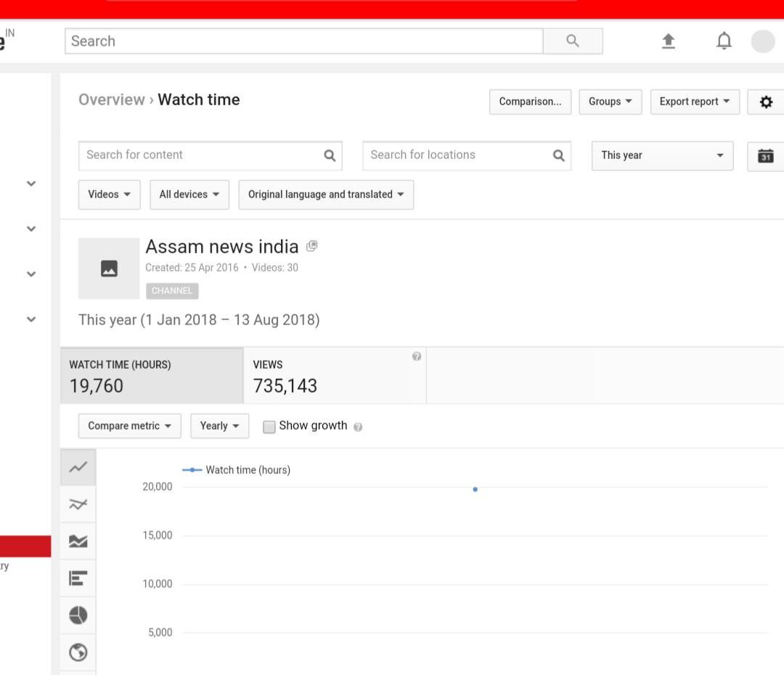This screenshot has width=784, height=675.
Task: Expand the fourth sidebar chevron section
Action: pos(31,319)
